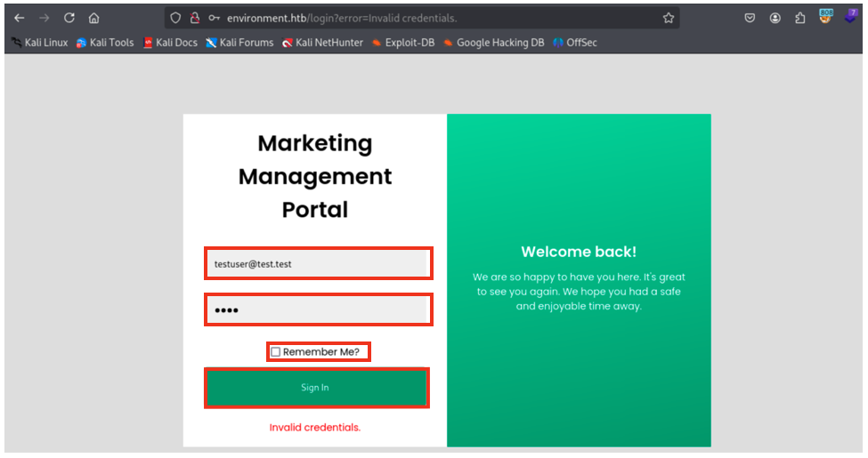Click the 'Welcome back!' heading
Screen dimensions: 868x458
[x=579, y=252]
